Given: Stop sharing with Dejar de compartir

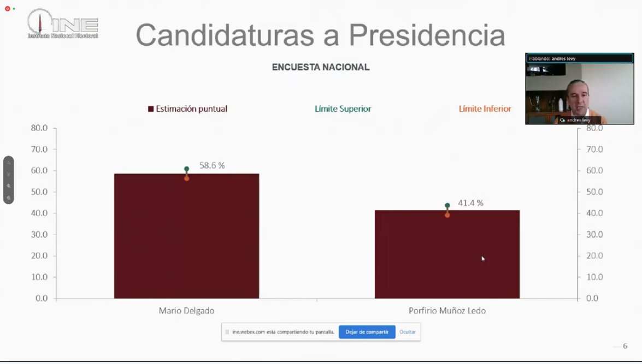Looking at the screenshot, I should coord(367,332).
